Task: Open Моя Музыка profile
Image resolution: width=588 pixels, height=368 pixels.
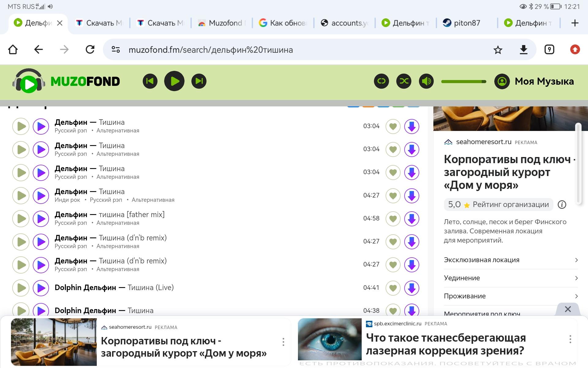Action: pos(534,81)
